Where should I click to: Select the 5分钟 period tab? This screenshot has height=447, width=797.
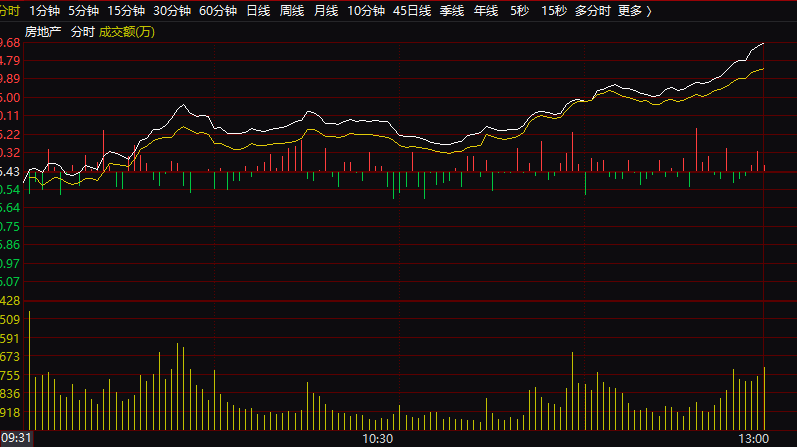tap(83, 11)
